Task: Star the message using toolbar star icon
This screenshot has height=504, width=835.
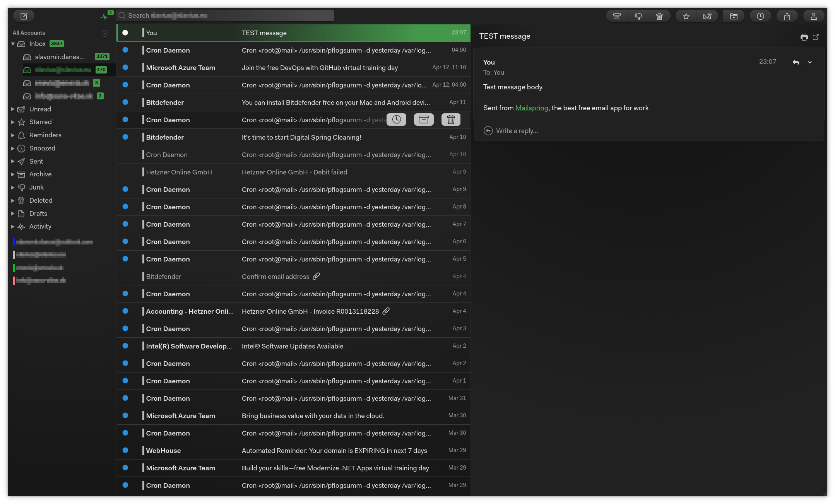Action: 686,16
